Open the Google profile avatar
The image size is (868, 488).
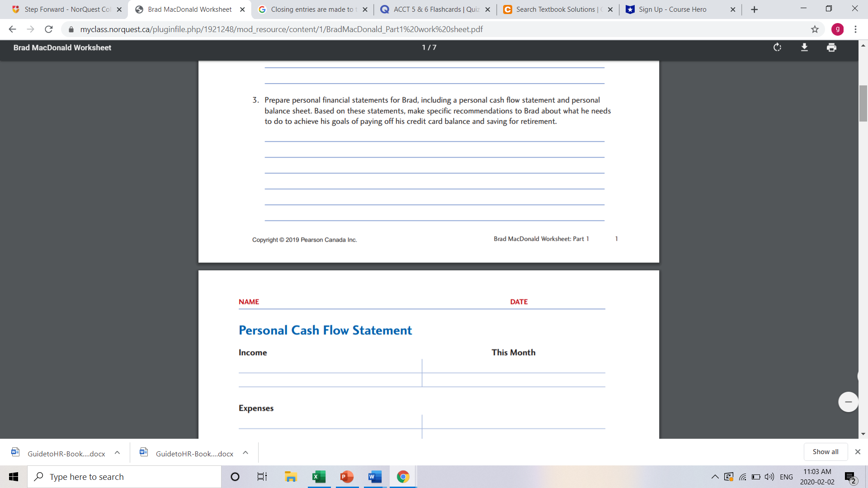pos(837,29)
